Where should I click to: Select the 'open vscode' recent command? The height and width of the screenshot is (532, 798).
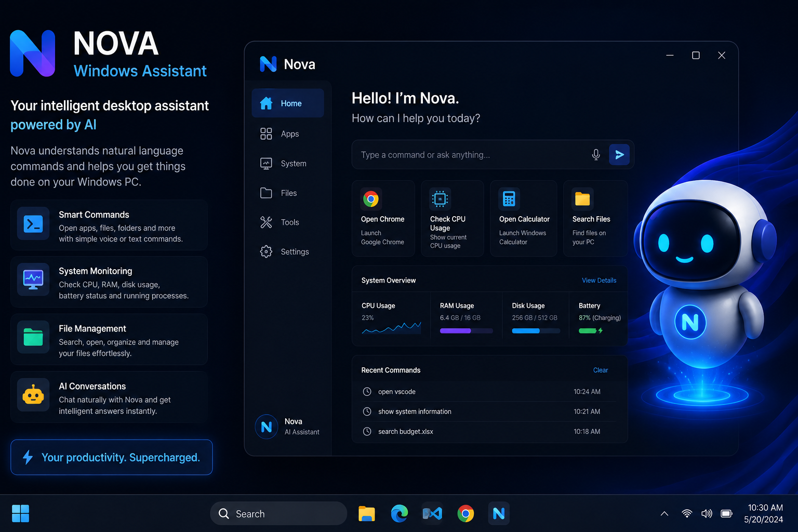click(x=489, y=391)
